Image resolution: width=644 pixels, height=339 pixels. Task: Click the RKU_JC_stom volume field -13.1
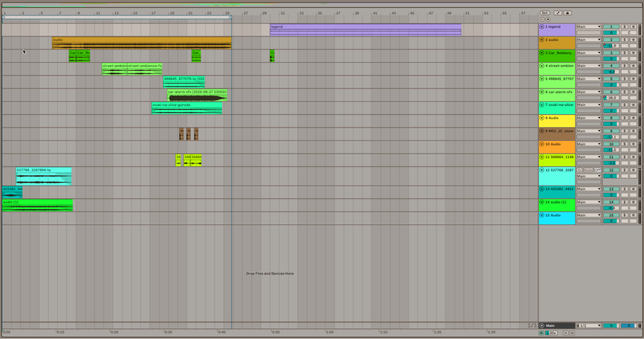[611, 137]
